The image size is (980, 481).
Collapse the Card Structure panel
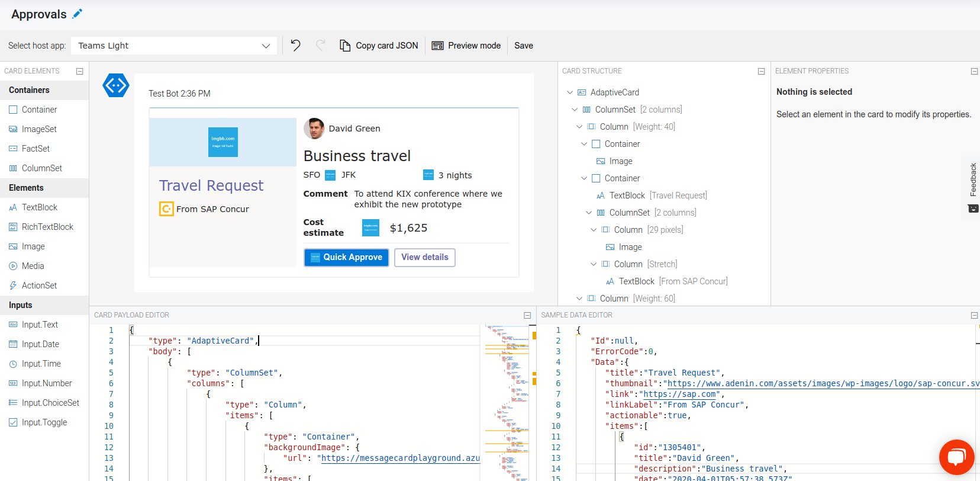[761, 71]
